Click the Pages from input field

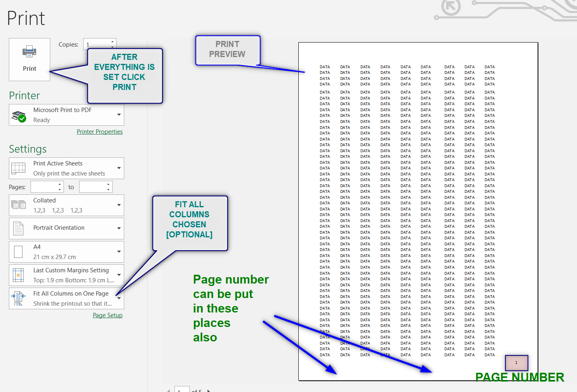[44, 187]
